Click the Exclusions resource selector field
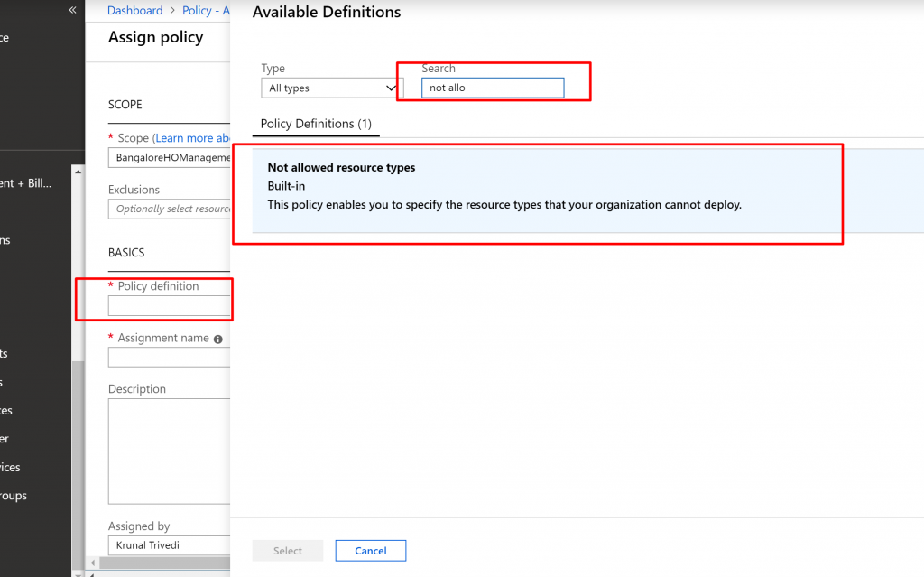 (169, 209)
